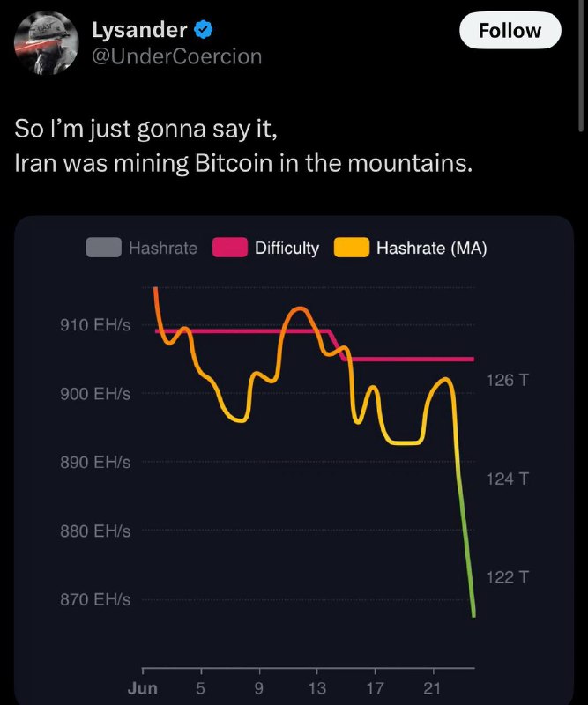Click the 910 EH/s axis label
Screen dimensions: 588x705
pyautogui.click(x=95, y=324)
